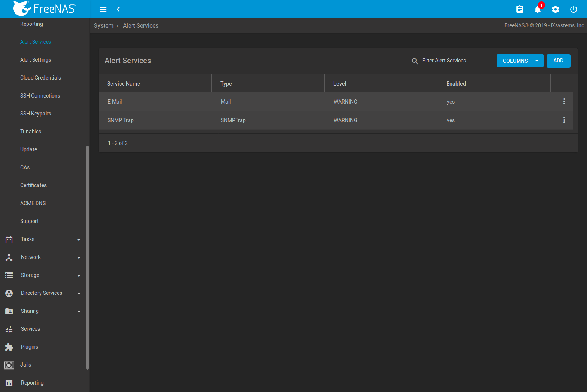Expand the Directory Services menu arrow

tap(79, 293)
